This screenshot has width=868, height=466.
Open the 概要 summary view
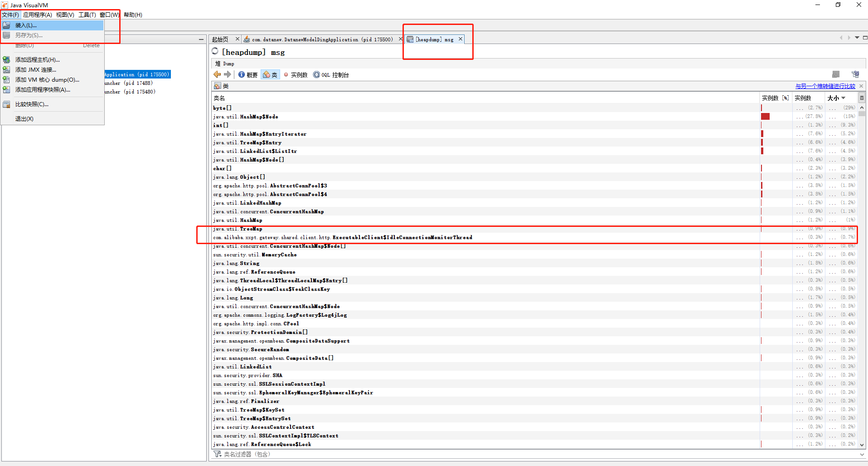[248, 75]
